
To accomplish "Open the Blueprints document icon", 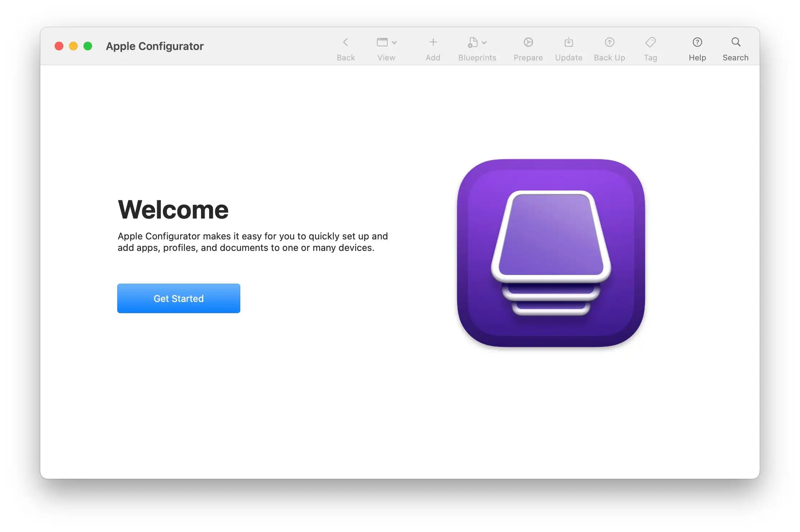I will tap(473, 42).
